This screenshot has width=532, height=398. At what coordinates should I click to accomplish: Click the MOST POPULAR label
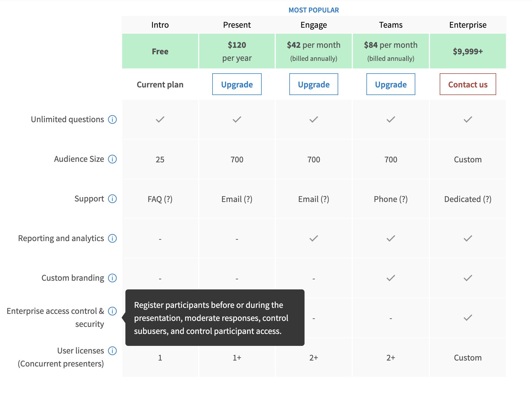[x=314, y=10]
